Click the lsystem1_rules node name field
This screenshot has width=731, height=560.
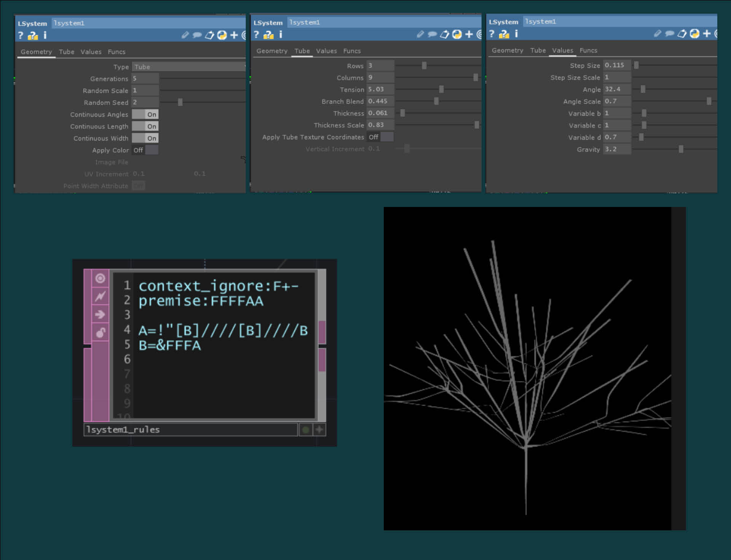point(190,430)
